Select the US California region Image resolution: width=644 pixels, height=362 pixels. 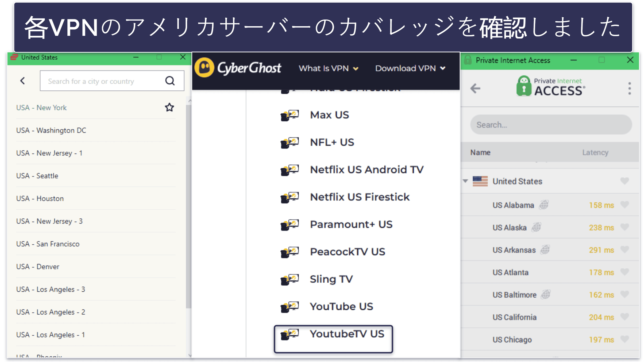point(550,317)
